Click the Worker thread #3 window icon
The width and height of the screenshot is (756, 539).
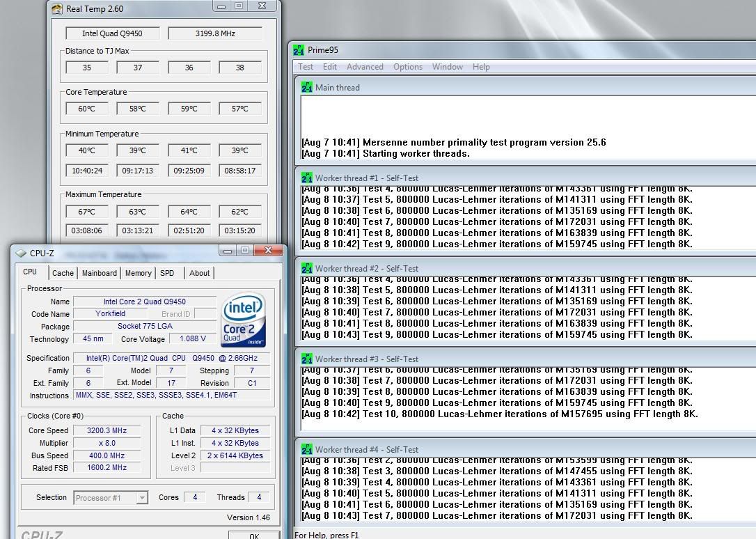(x=306, y=359)
